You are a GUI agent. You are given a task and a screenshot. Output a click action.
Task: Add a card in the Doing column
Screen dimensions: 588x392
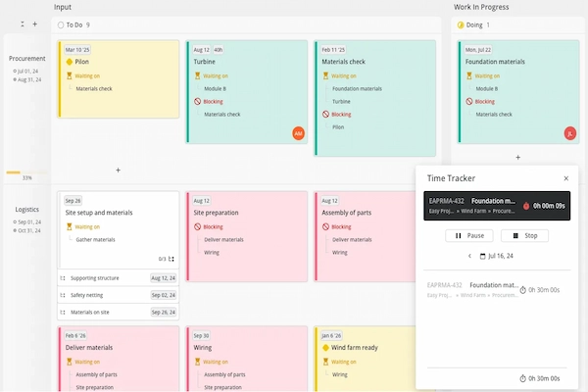coord(517,157)
